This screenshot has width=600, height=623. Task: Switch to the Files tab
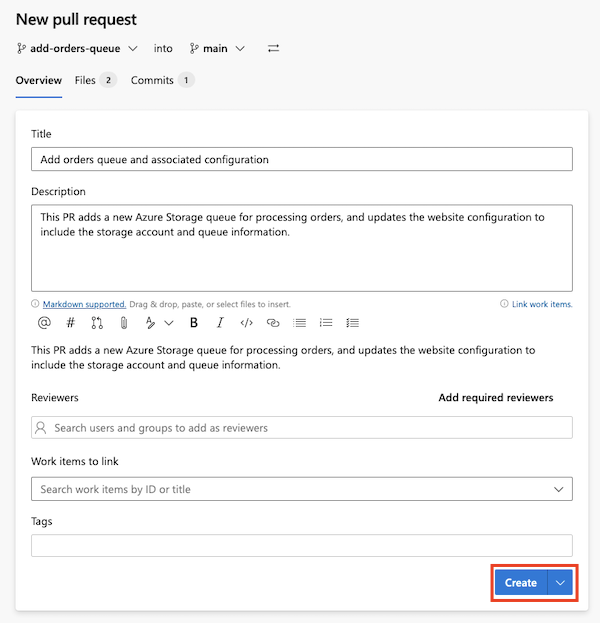click(x=96, y=80)
